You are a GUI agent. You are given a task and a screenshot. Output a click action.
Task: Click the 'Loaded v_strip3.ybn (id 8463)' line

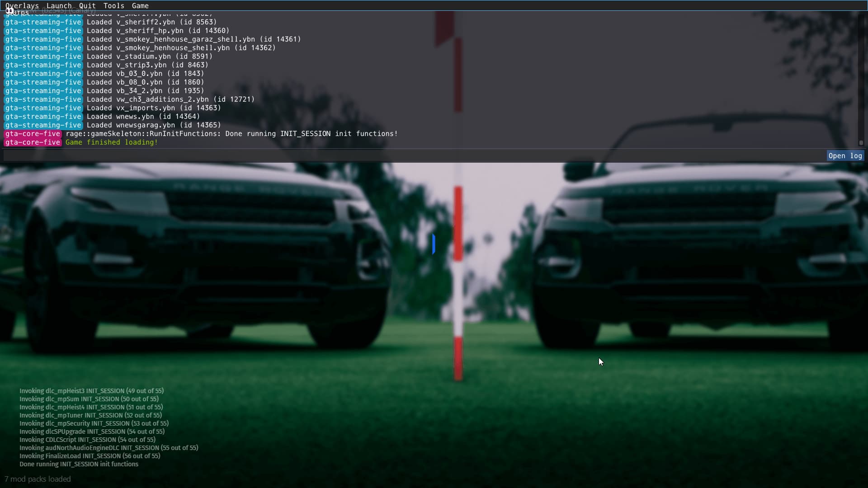(x=147, y=65)
